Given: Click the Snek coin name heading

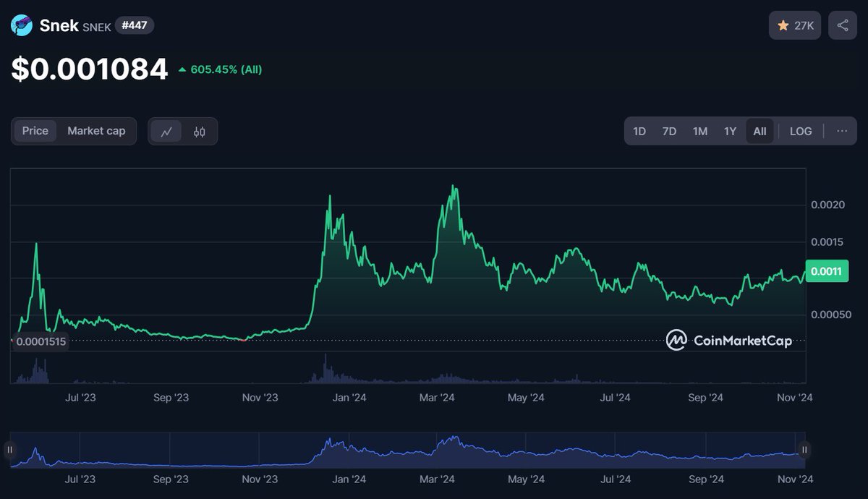Looking at the screenshot, I should pyautogui.click(x=59, y=25).
